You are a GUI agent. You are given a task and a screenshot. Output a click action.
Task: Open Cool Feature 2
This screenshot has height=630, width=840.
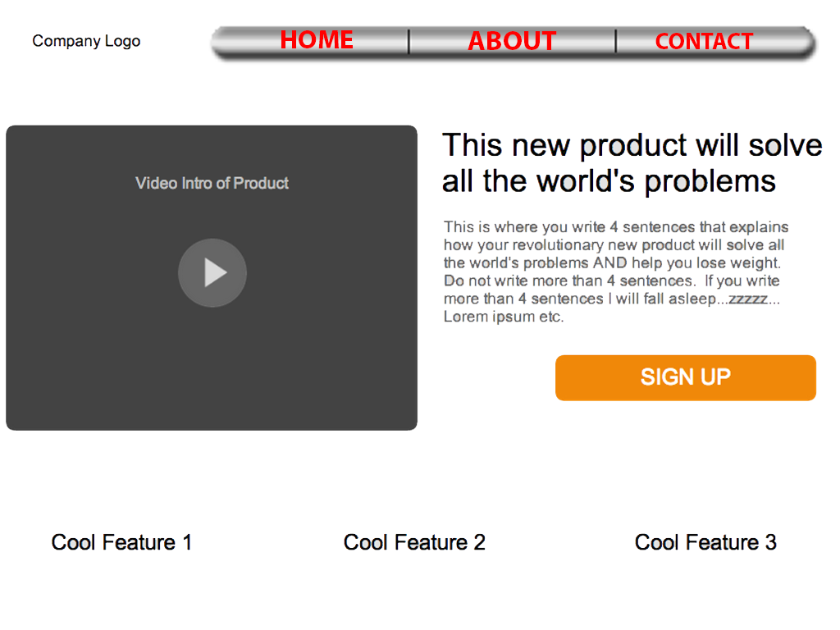414,542
